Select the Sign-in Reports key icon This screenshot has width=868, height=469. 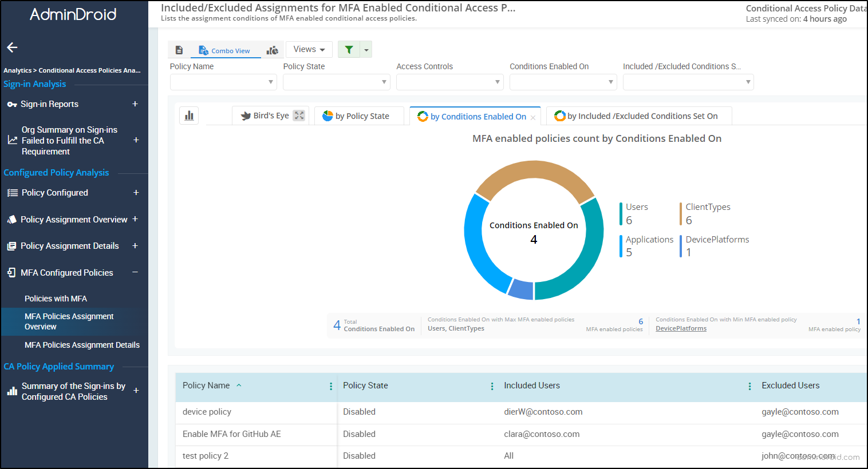pos(13,104)
